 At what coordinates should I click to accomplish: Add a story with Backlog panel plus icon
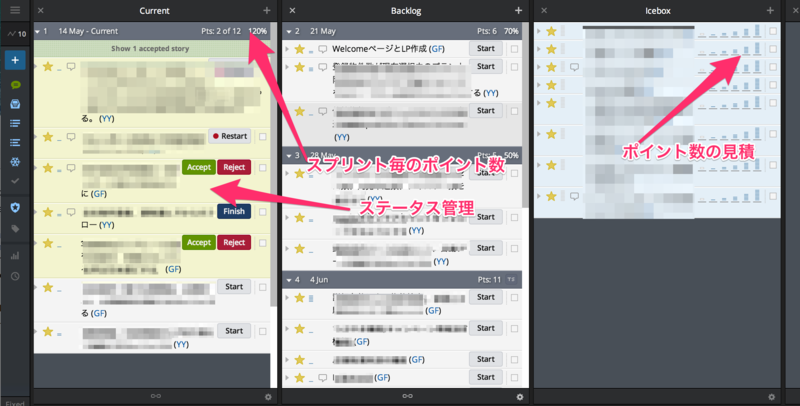click(518, 10)
